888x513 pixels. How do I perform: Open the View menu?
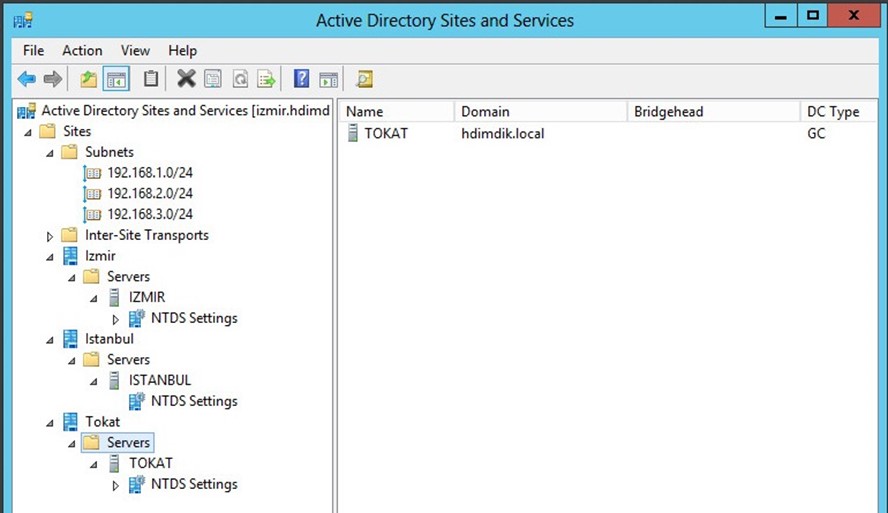coord(135,51)
